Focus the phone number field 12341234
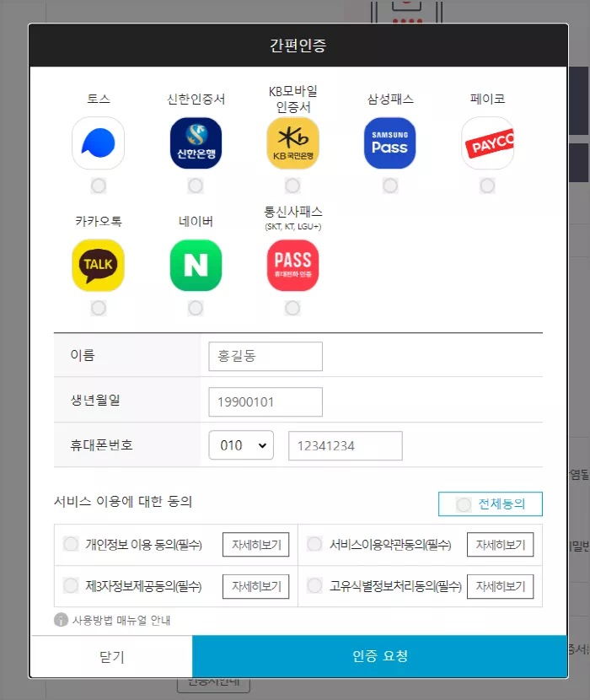This screenshot has width=590, height=700. tap(346, 445)
